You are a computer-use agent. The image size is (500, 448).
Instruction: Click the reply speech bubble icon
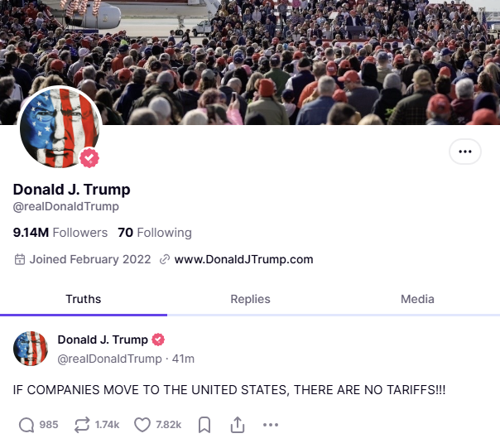pyautogui.click(x=26, y=425)
